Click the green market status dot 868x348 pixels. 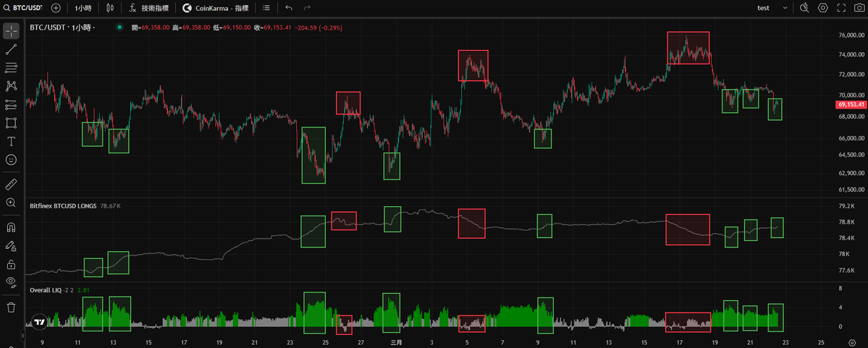[x=119, y=27]
